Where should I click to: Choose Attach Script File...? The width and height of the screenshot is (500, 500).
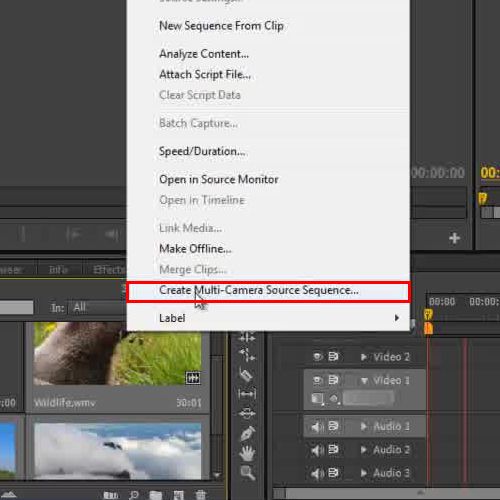click(x=268, y=74)
